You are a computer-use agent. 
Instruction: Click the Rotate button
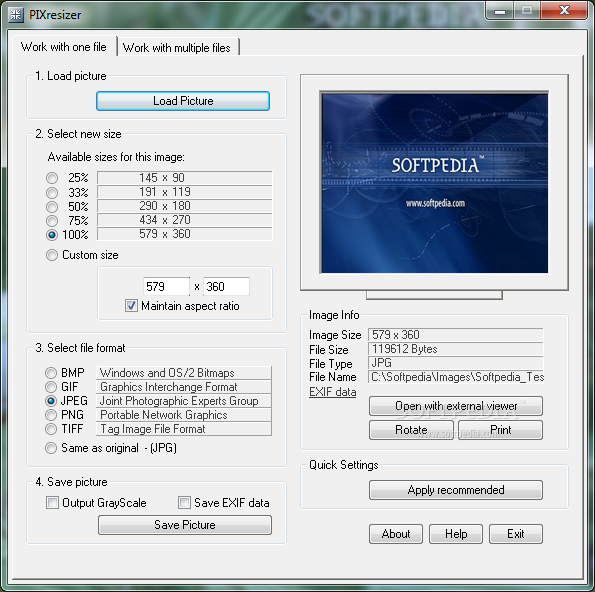[411, 430]
